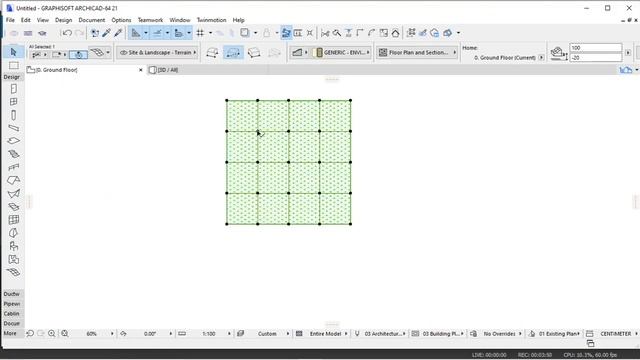The height and width of the screenshot is (360, 640).
Task: Select solid body mesh structure option
Action: click(254, 53)
